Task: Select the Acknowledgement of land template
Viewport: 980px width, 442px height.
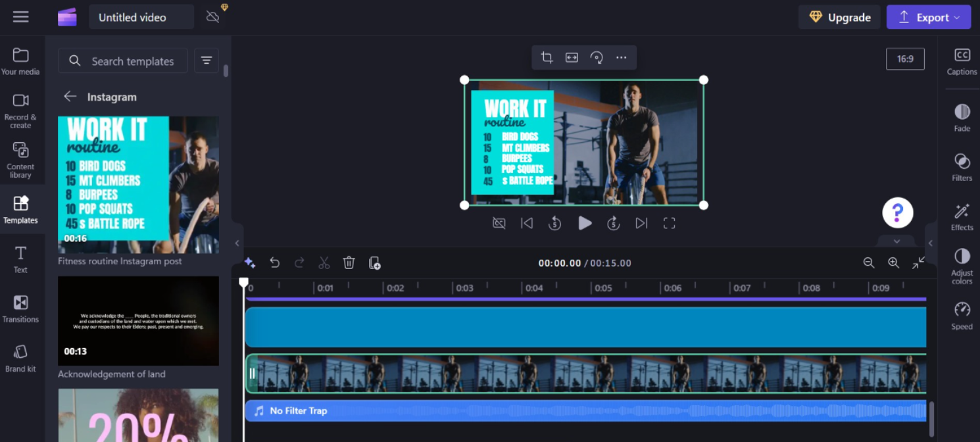Action: click(138, 321)
